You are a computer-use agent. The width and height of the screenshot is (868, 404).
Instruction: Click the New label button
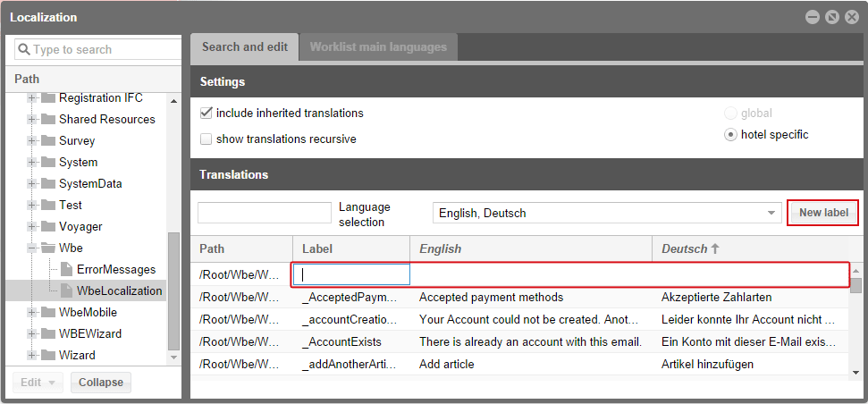coord(823,213)
